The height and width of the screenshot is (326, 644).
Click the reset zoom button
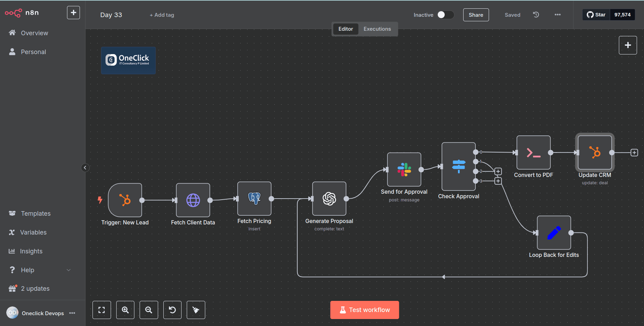172,310
